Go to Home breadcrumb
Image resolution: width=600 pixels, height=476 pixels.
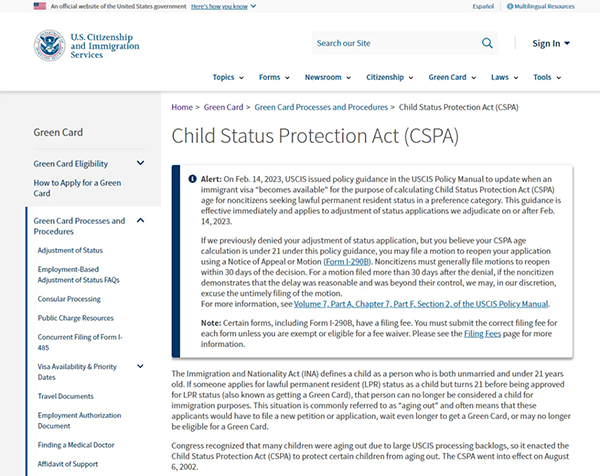click(x=182, y=107)
